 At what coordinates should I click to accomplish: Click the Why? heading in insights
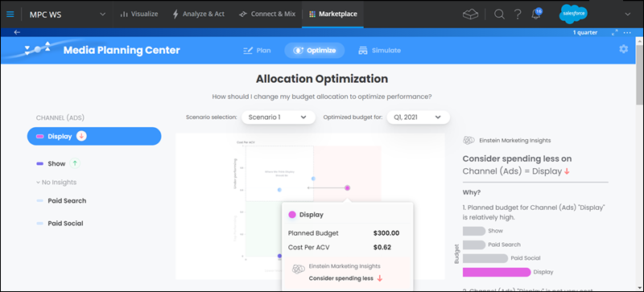click(x=472, y=192)
